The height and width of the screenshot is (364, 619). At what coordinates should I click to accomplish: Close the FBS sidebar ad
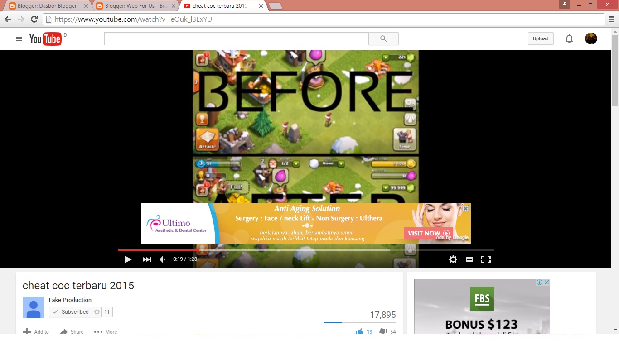pos(546,282)
